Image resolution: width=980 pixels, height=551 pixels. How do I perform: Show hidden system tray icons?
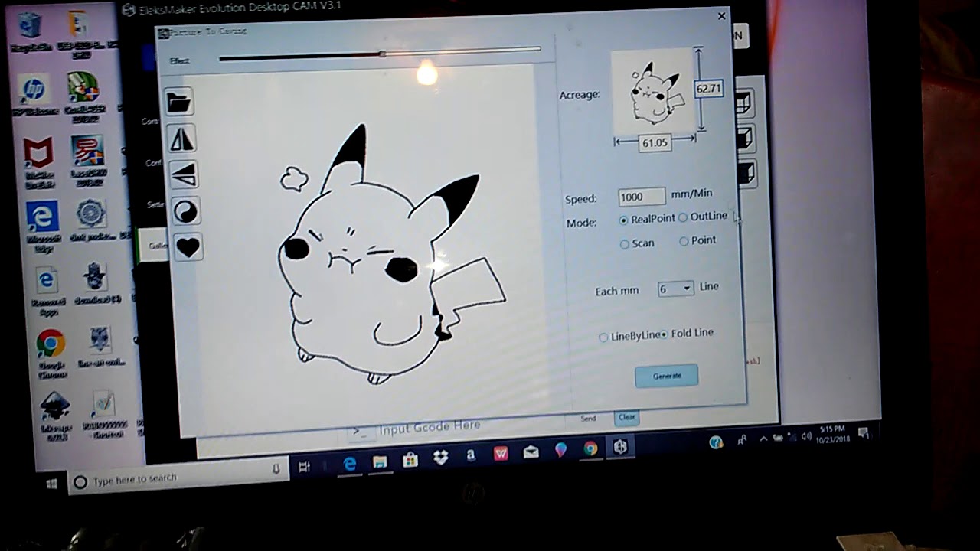click(763, 439)
